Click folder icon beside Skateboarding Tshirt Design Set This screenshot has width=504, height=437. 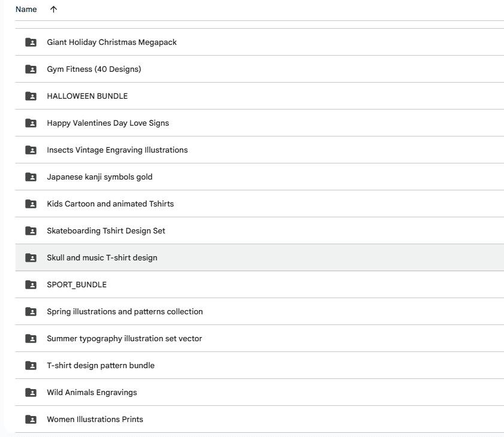tap(31, 231)
